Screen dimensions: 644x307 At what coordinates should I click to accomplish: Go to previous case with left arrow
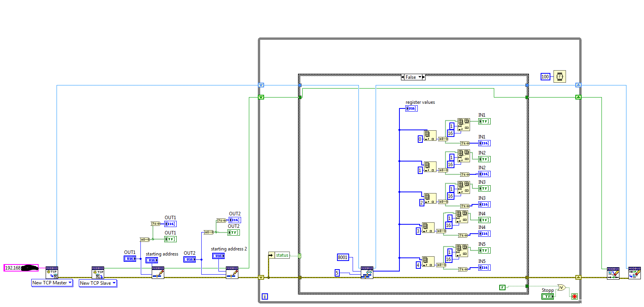tap(403, 77)
